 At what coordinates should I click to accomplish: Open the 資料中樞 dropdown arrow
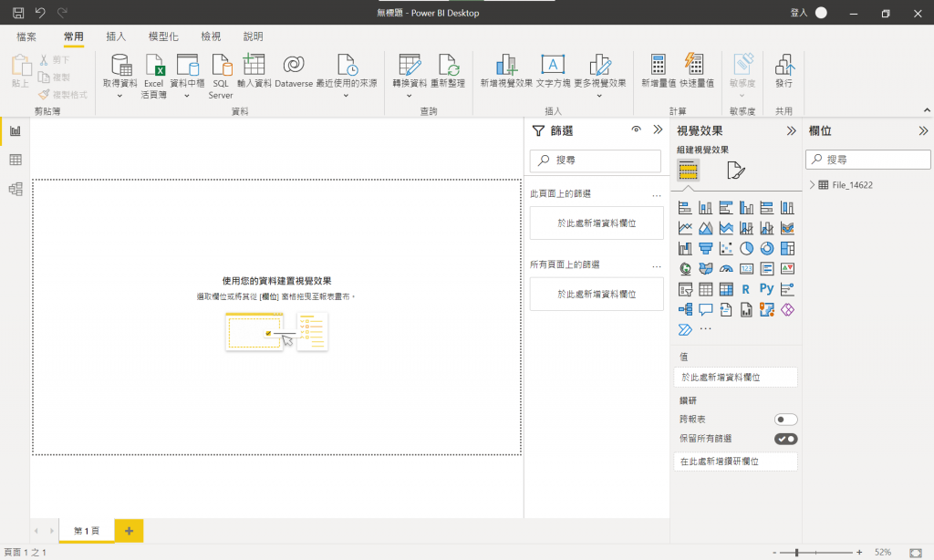tap(186, 96)
